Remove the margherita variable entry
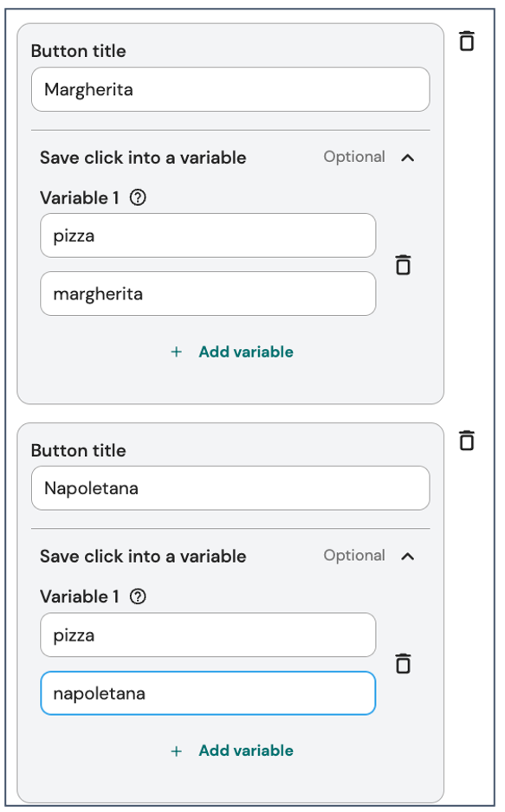 [403, 265]
